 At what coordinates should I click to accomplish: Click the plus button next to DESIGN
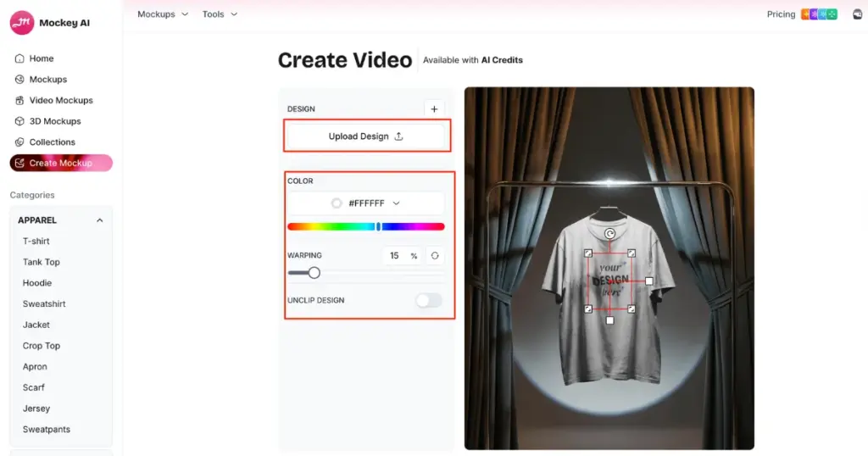(x=434, y=109)
